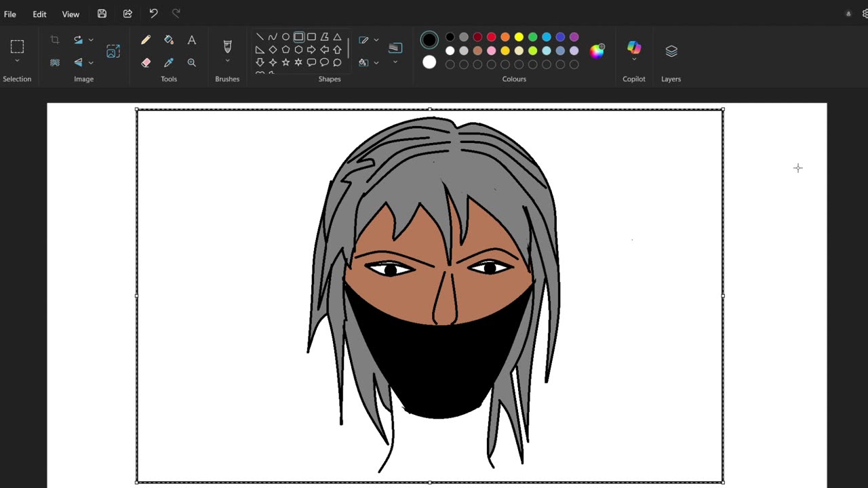The image size is (868, 488).
Task: Select the Pencil tool
Action: tap(146, 40)
